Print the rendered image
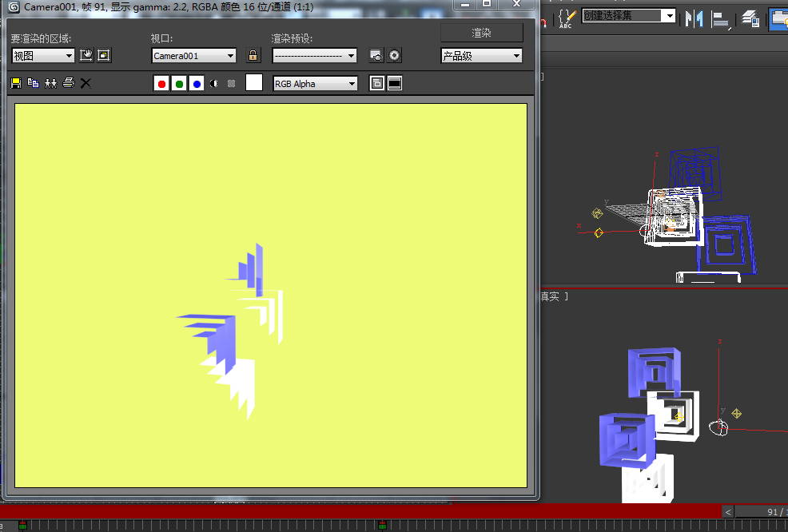Image resolution: width=788 pixels, height=532 pixels. (x=69, y=83)
